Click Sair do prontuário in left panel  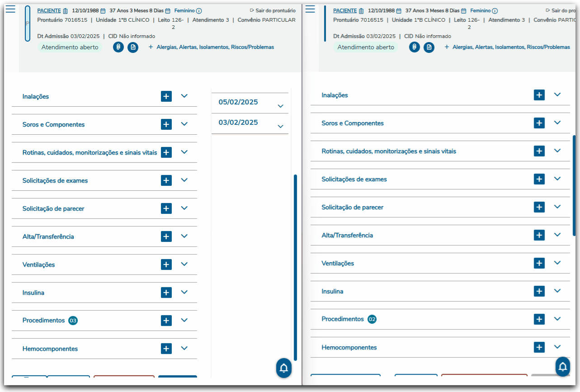[273, 10]
